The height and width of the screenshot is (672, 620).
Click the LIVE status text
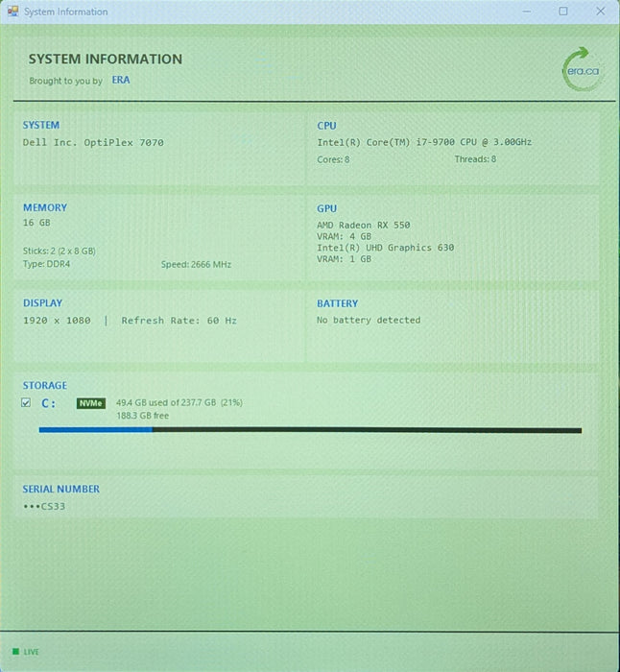[x=32, y=652]
